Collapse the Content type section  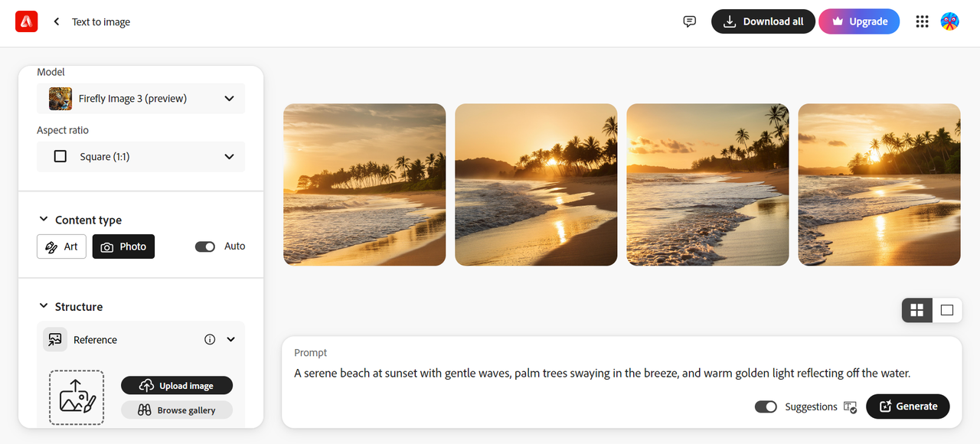click(44, 220)
